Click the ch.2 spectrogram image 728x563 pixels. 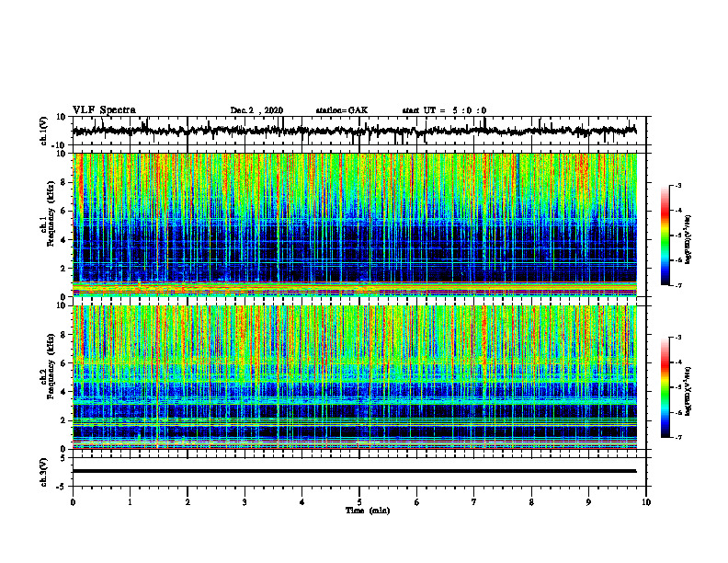pyautogui.click(x=354, y=377)
